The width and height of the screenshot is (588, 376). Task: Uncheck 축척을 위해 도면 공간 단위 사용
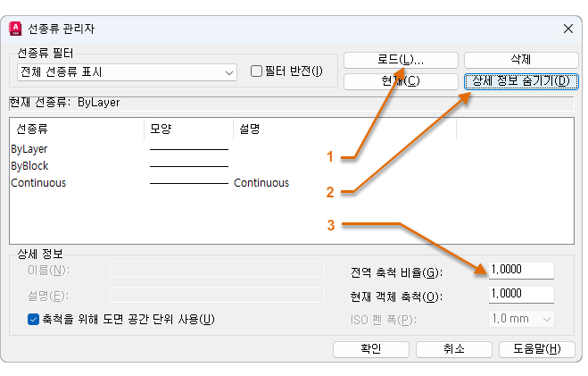34,319
